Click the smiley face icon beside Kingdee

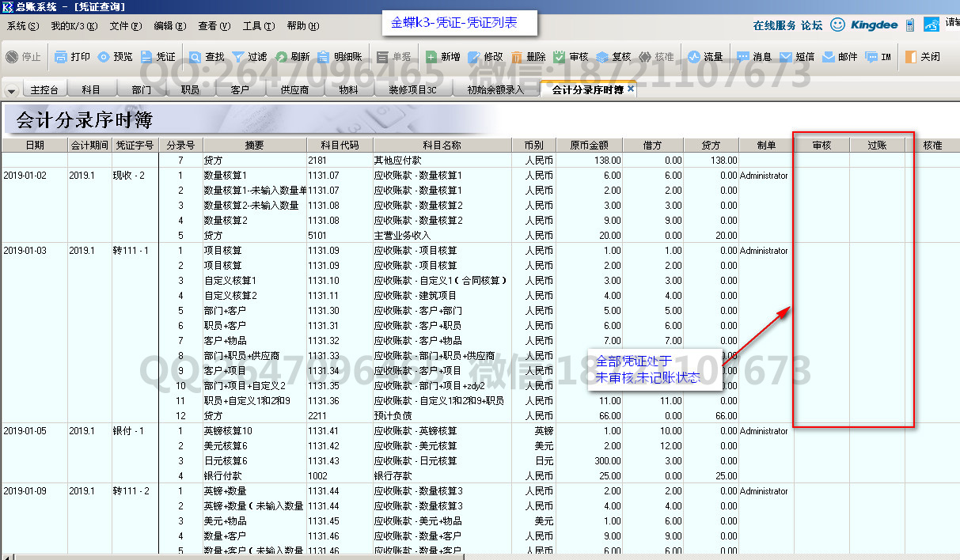tap(837, 25)
